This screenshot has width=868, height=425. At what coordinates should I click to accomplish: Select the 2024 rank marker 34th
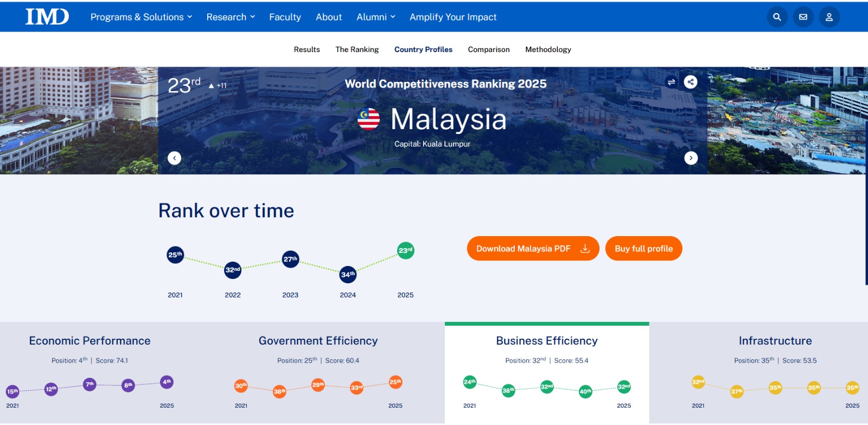[348, 275]
